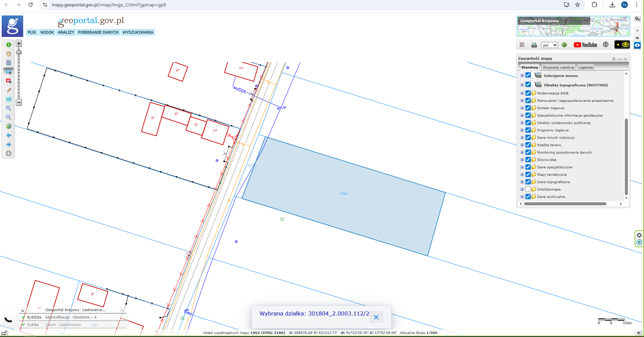This screenshot has width=644, height=337.
Task: Open the ANALIZY menu
Action: tap(66, 32)
